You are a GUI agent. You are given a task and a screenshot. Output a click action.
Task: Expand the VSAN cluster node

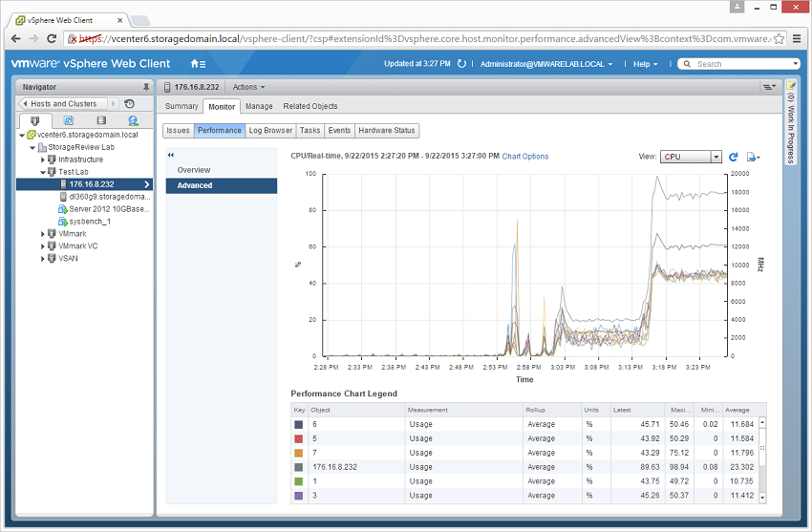[42, 259]
